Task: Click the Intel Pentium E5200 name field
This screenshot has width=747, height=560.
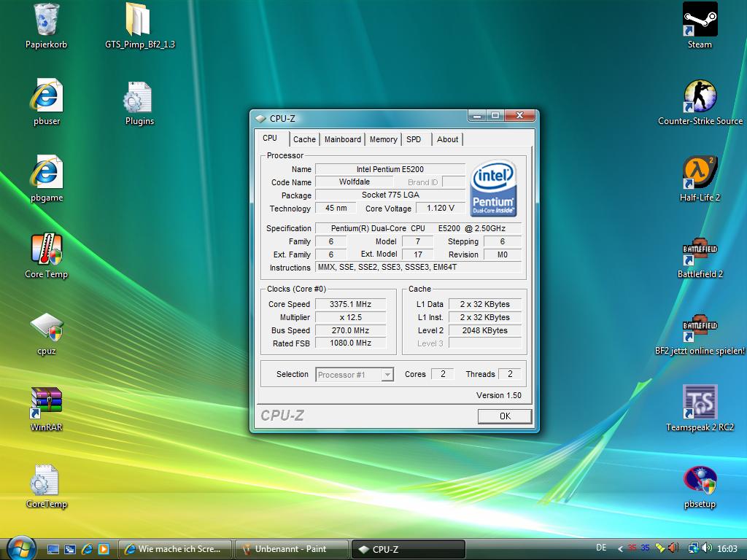Action: click(x=390, y=169)
